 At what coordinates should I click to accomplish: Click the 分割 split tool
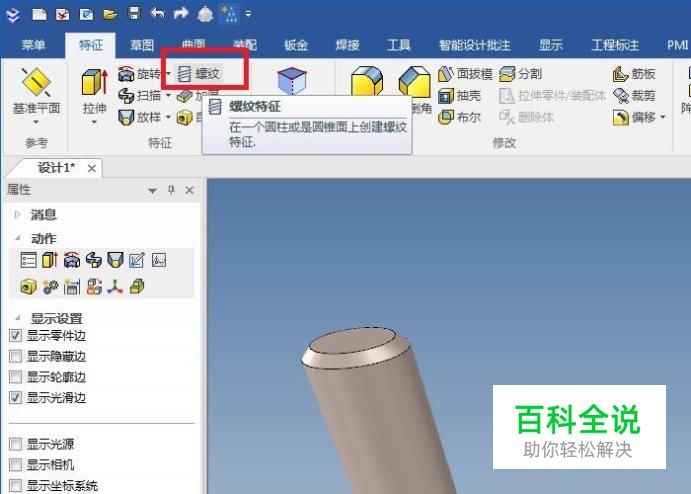[x=520, y=74]
